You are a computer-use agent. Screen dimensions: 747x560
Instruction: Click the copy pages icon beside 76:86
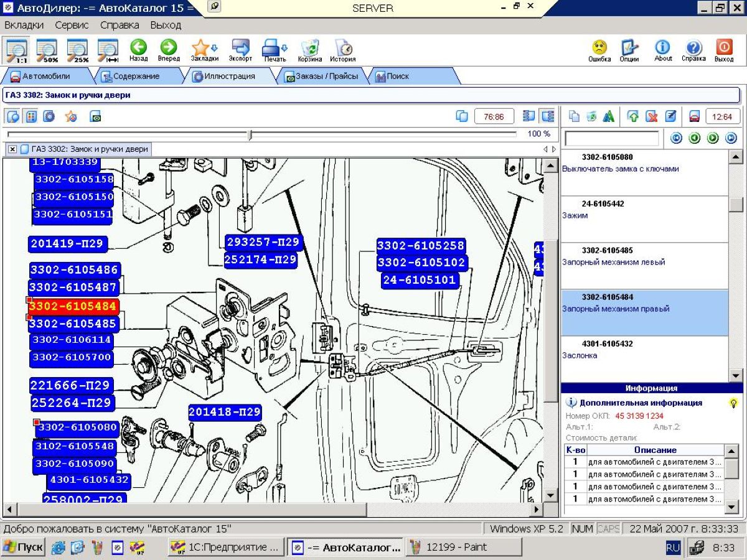(x=461, y=116)
